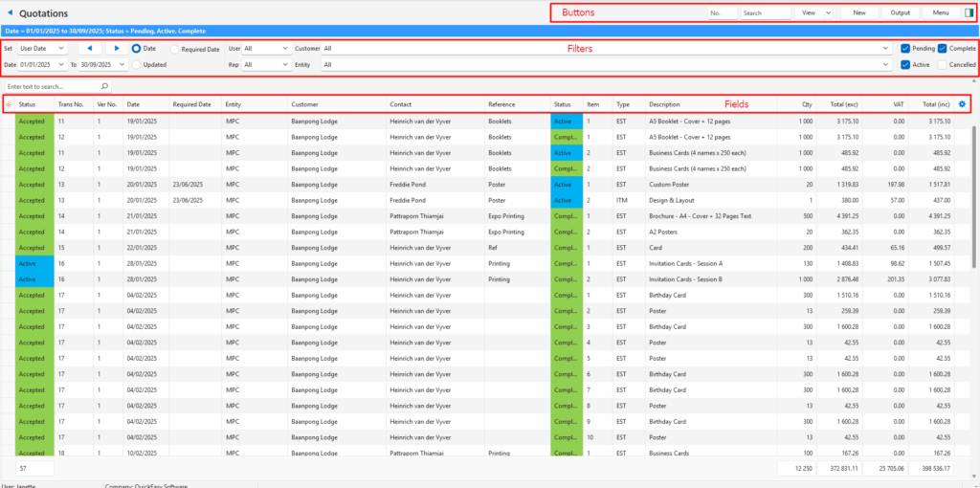Open the Menu button in top bar
This screenshot has height=488, width=980.
tap(941, 13)
